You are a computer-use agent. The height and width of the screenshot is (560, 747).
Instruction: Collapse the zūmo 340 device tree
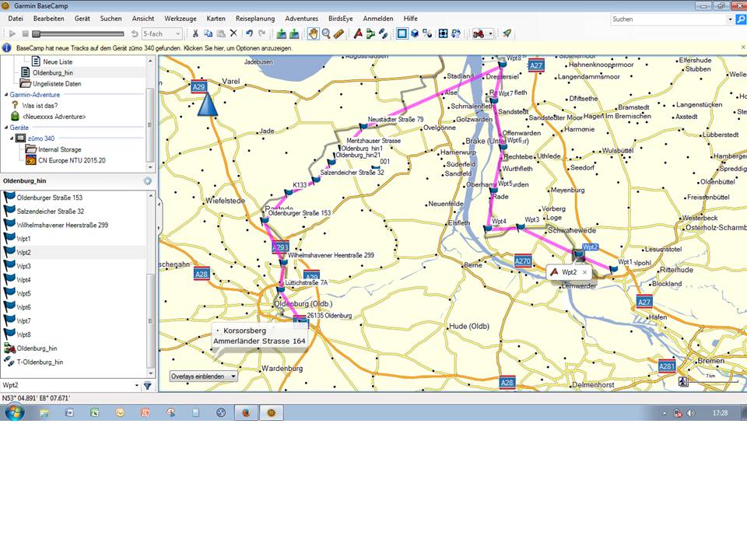click(x=10, y=138)
